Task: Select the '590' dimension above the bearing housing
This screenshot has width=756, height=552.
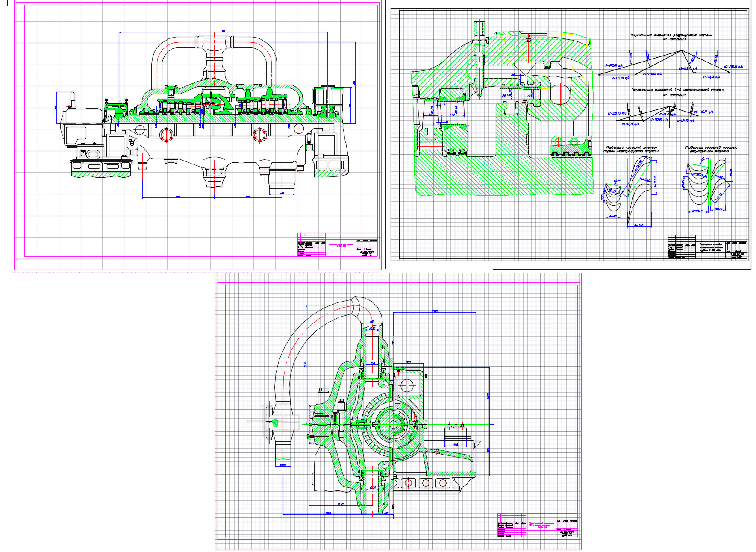Action: [408, 362]
